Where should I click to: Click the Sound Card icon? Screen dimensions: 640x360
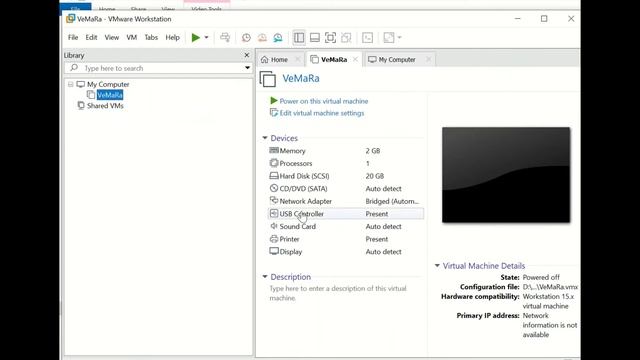[x=274, y=226]
